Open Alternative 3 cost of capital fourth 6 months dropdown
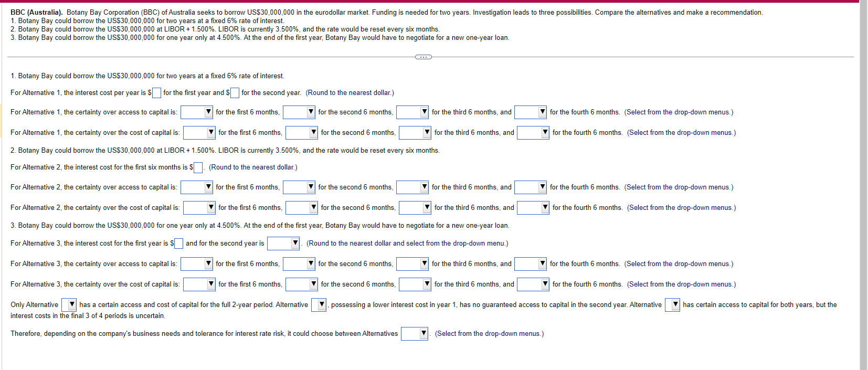This screenshot has width=868, height=370. [533, 284]
